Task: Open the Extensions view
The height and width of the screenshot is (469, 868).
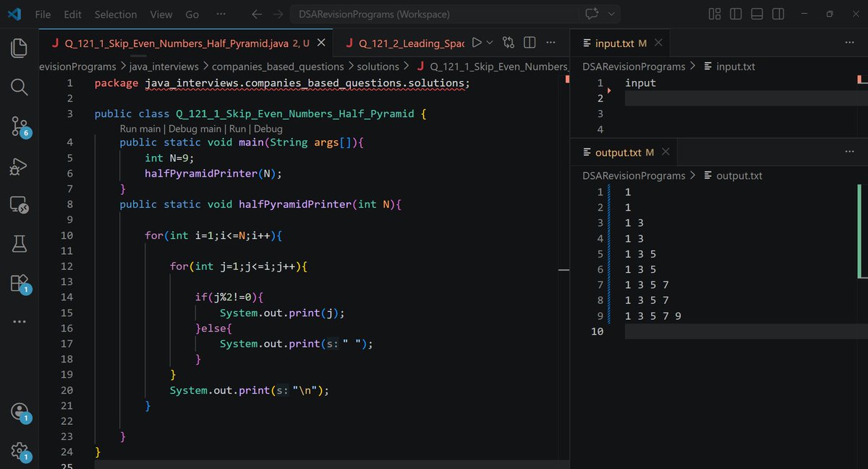Action: [20, 283]
